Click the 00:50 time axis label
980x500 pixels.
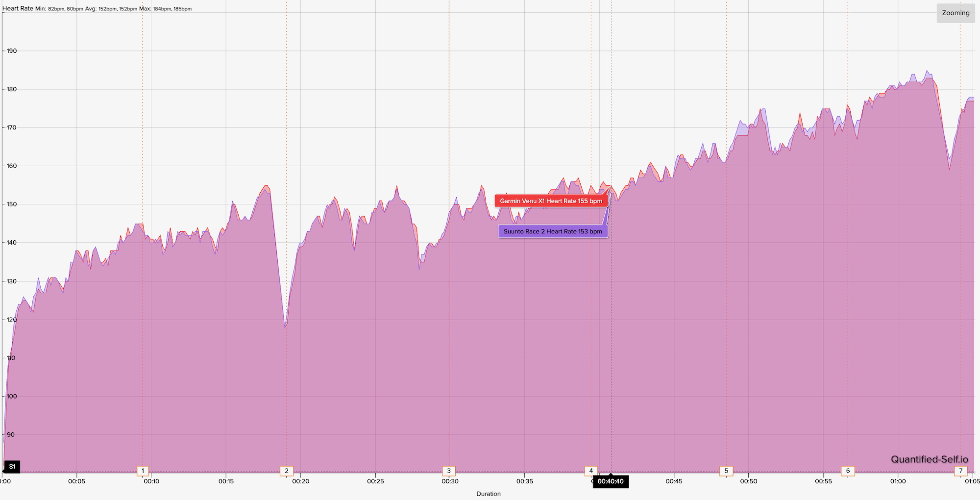tap(749, 481)
